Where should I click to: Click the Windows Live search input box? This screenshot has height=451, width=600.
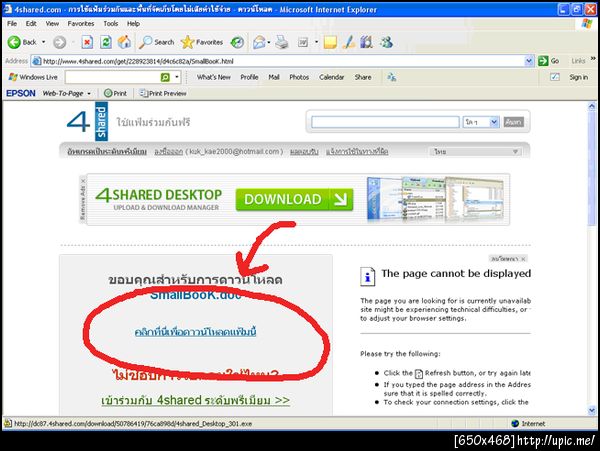coord(113,77)
